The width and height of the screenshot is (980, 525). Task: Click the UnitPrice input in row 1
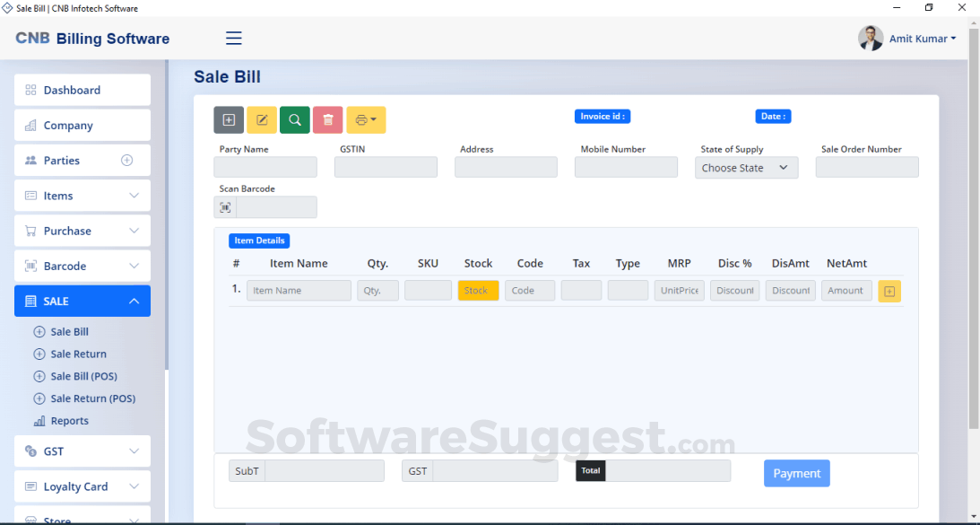pos(680,291)
